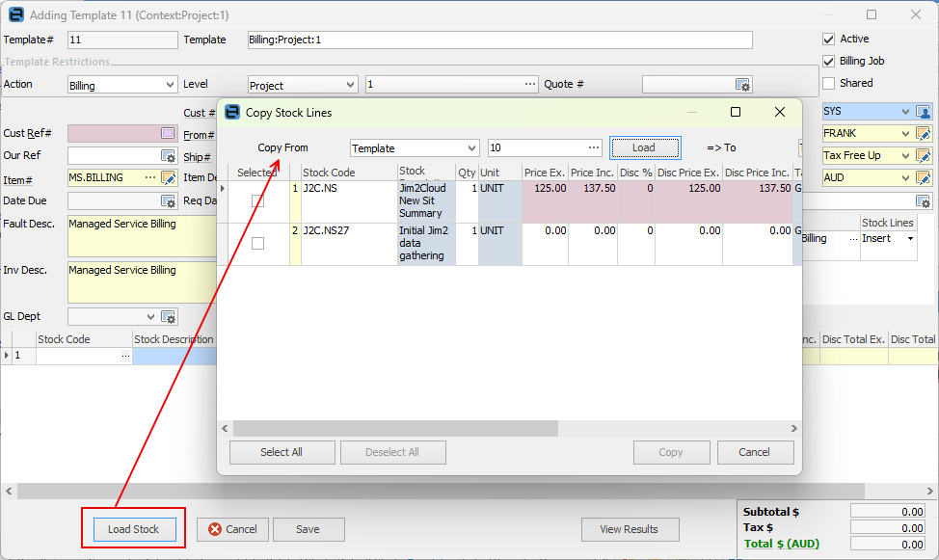This screenshot has width=939, height=560.
Task: Open the GL Dept dropdown
Action: [x=150, y=317]
